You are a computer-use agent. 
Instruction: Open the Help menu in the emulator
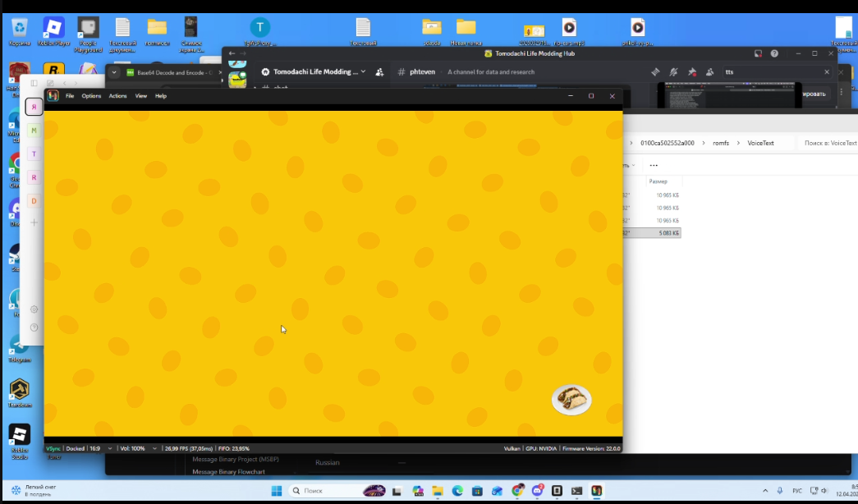pos(161,96)
